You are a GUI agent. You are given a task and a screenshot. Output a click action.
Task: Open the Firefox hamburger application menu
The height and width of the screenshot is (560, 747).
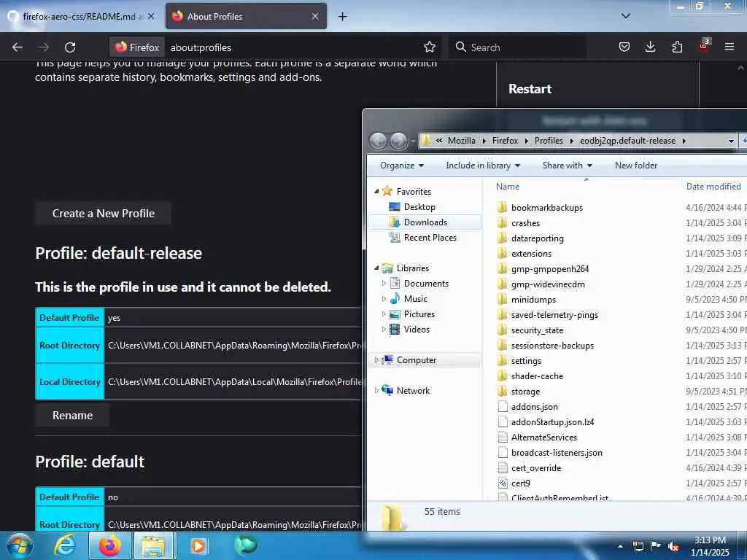tap(729, 47)
